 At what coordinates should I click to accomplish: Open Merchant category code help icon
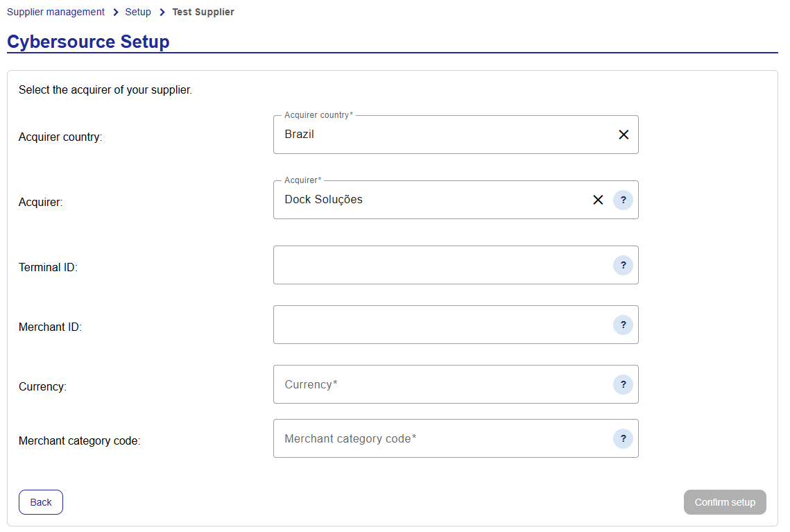coord(623,439)
